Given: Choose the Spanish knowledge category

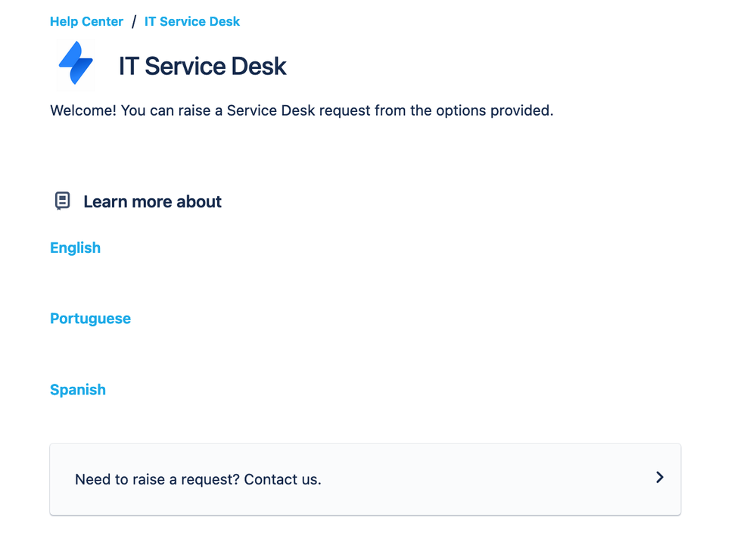Looking at the screenshot, I should point(78,390).
